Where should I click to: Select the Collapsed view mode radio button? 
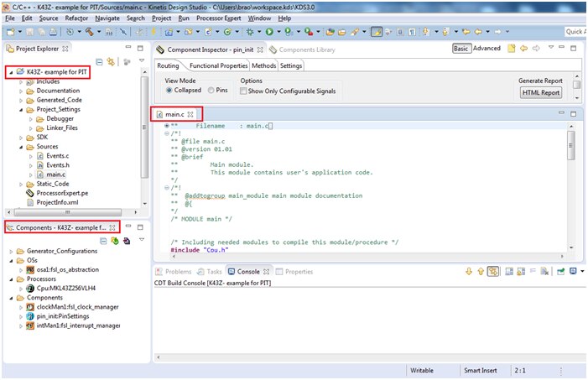[x=169, y=90]
